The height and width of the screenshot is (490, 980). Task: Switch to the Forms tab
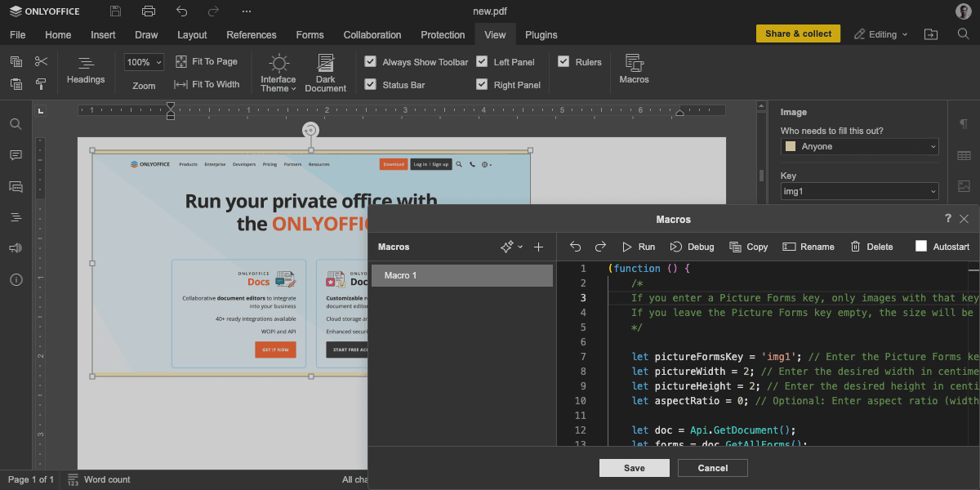[310, 34]
